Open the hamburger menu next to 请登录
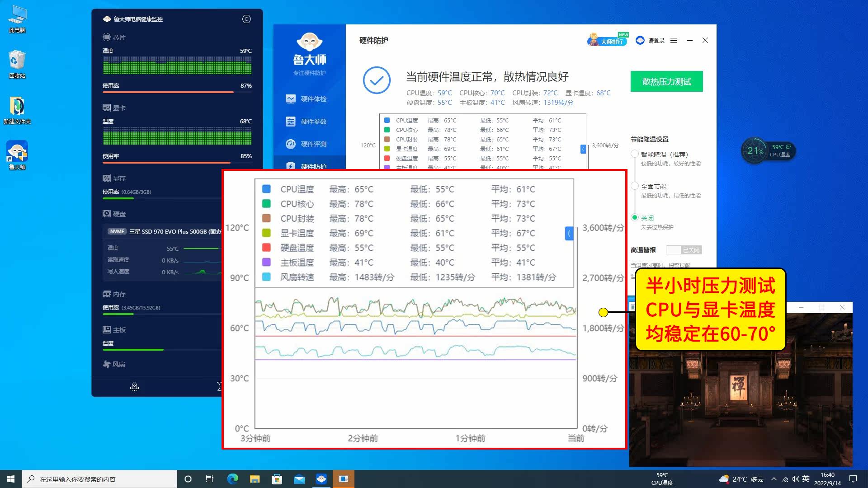 [x=674, y=41]
